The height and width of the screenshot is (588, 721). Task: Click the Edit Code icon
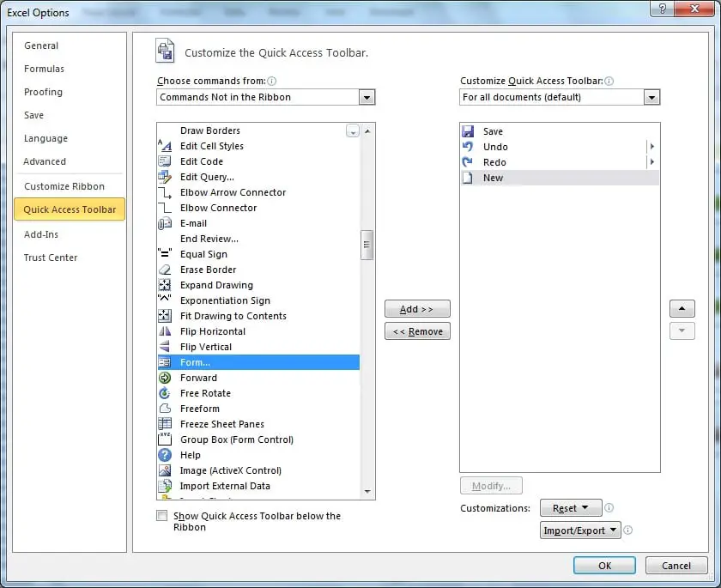(x=165, y=161)
